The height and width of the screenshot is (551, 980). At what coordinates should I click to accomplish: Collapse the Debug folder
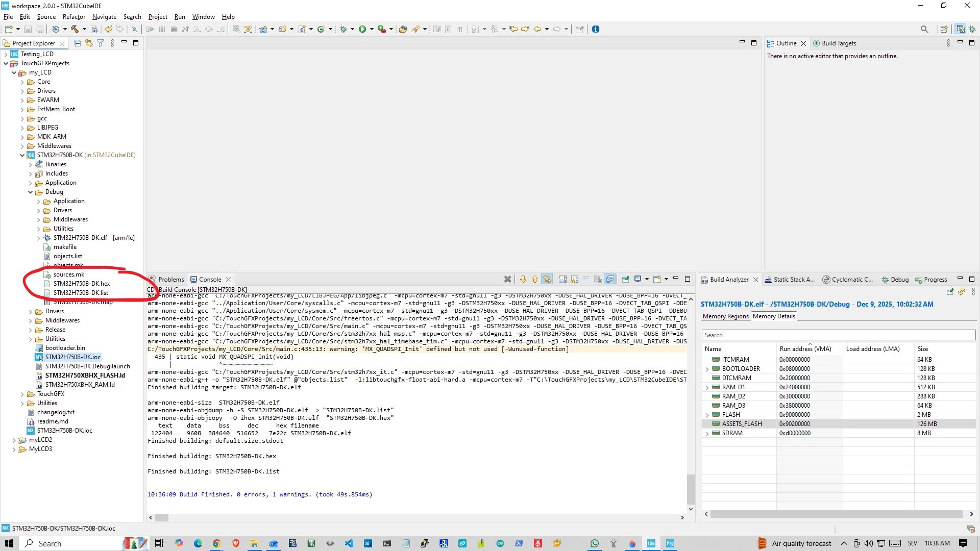click(x=30, y=192)
